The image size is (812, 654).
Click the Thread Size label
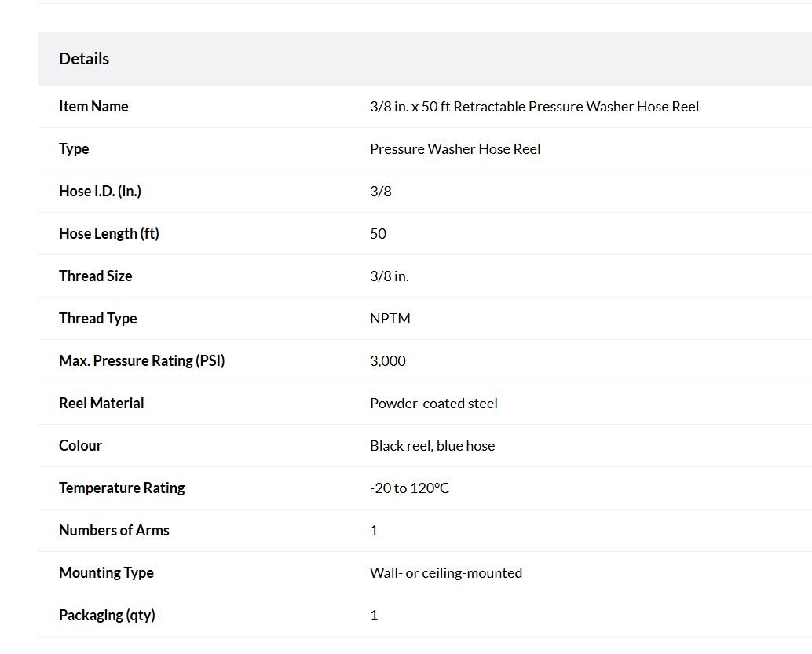(96, 276)
